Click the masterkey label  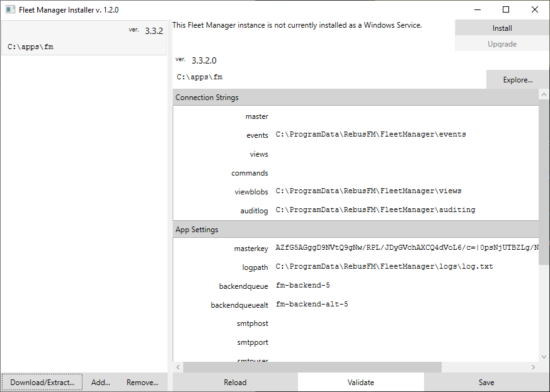point(251,249)
